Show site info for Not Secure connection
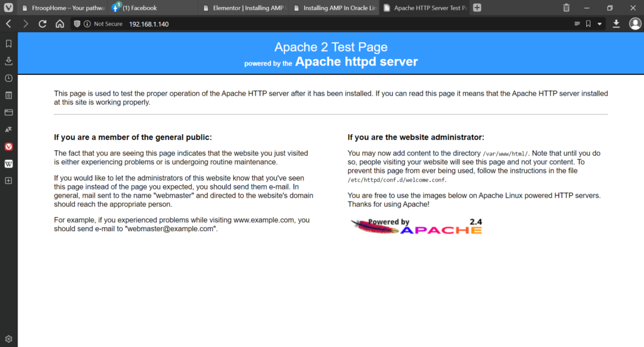 coord(103,24)
